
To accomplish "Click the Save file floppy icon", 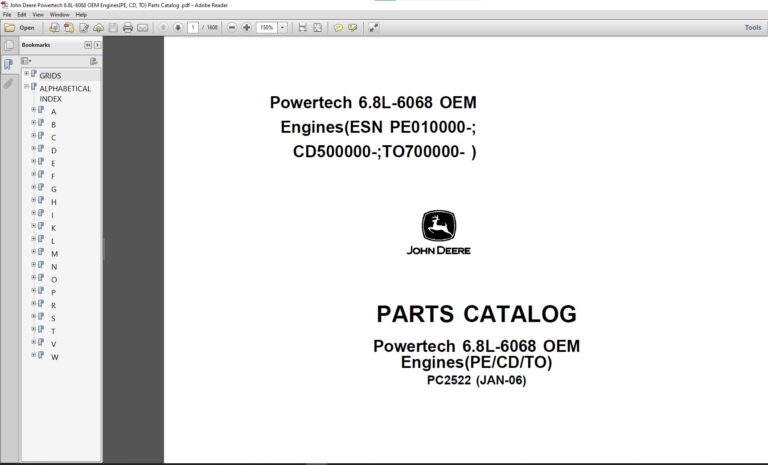I will (x=113, y=28).
